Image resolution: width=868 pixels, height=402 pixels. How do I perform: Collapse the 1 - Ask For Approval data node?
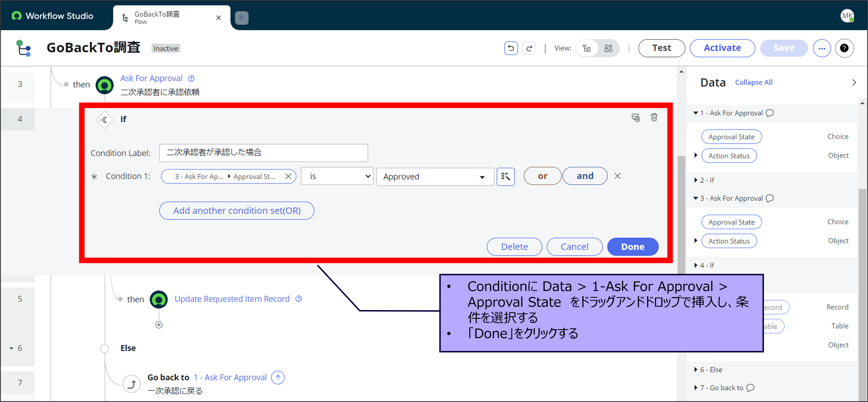click(x=695, y=113)
